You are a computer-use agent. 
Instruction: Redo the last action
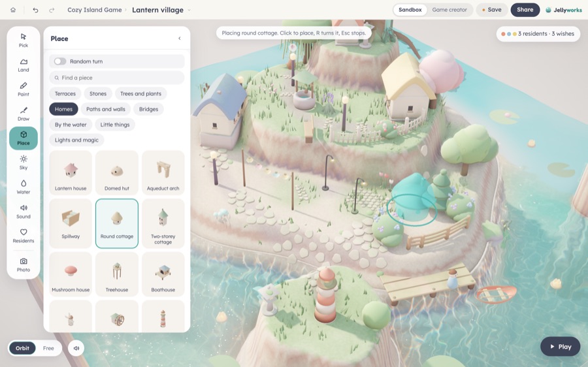52,10
